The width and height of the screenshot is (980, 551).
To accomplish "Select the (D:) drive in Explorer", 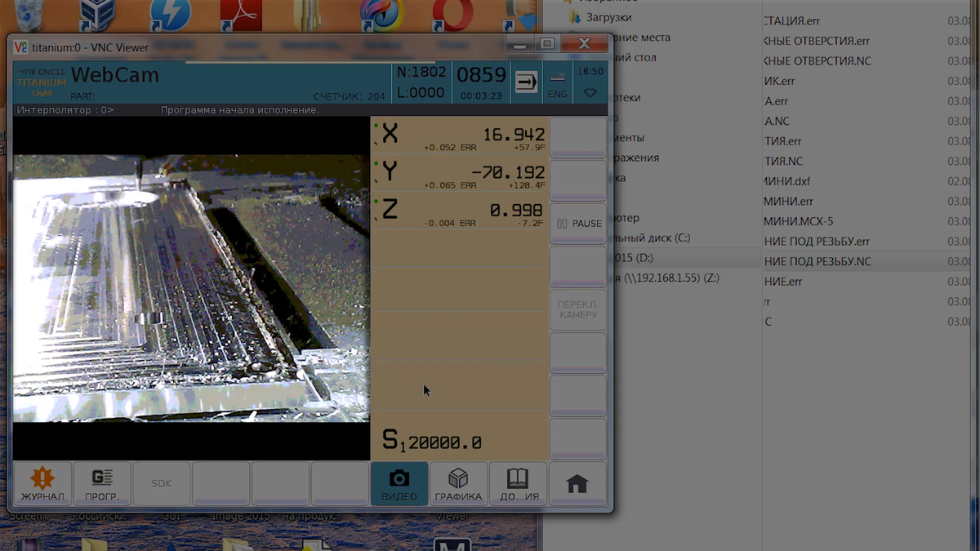I will [x=635, y=258].
